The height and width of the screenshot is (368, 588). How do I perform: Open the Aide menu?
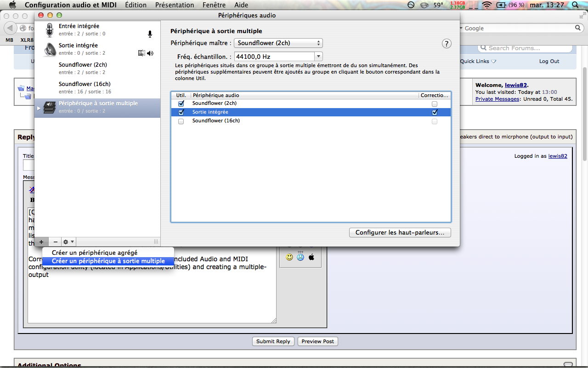tap(241, 5)
